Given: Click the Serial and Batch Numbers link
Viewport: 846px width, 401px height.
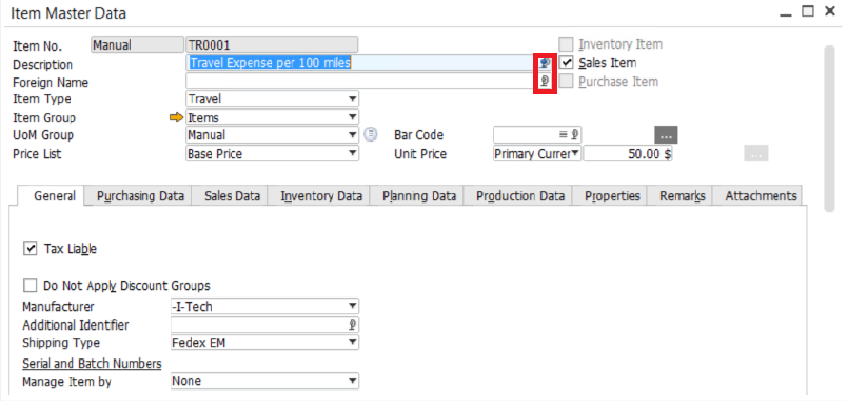Looking at the screenshot, I should (x=92, y=363).
